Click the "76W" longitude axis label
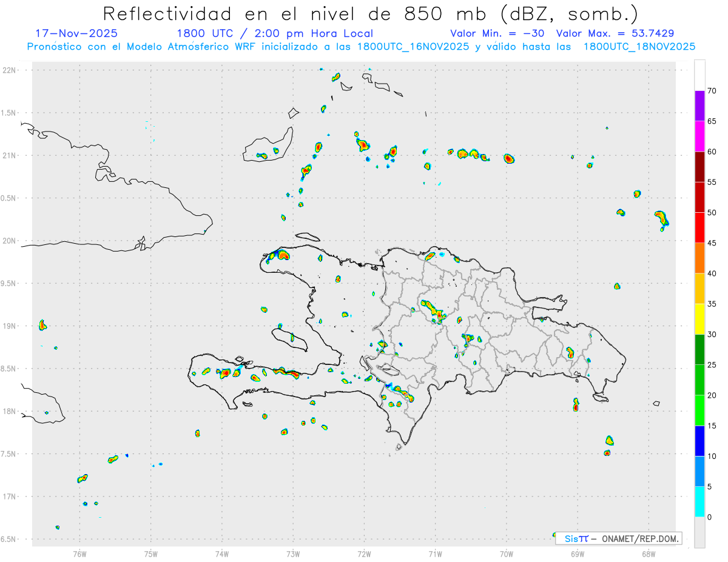This screenshot has height=562, width=728. point(79,554)
